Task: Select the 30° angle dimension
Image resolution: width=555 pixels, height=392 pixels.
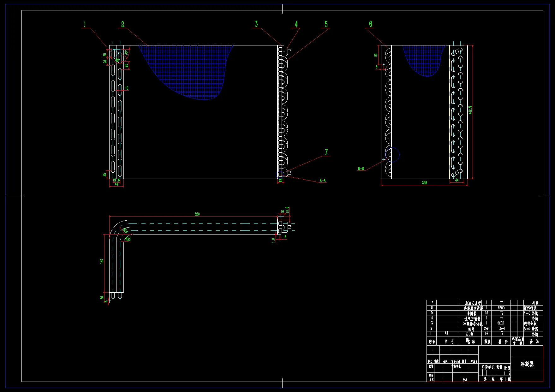Action: click(126, 52)
